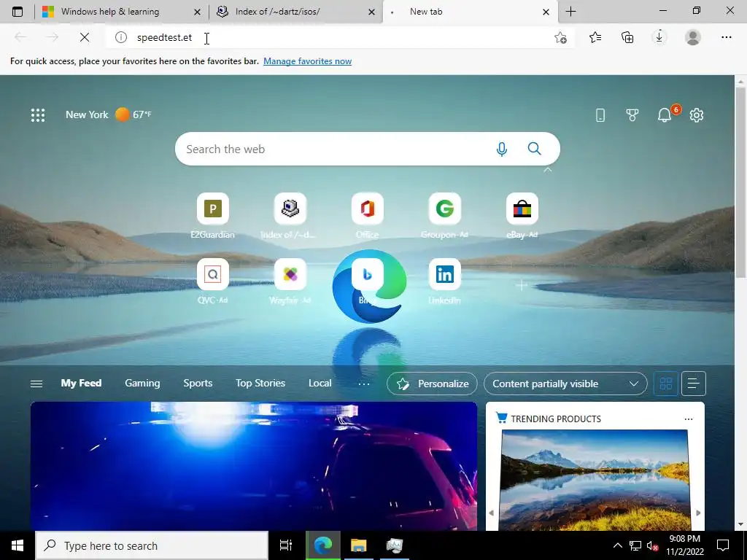This screenshot has width=747, height=560.
Task: Open the mobile phone icon on new tab page
Action: coord(600,114)
